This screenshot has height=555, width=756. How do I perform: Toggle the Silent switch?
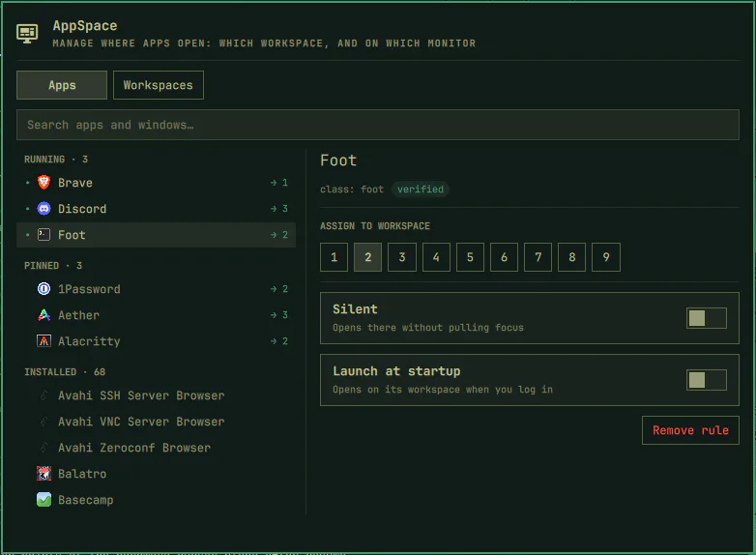[x=707, y=318]
